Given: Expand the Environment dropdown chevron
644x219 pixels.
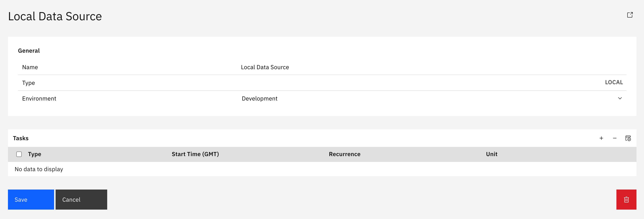Looking at the screenshot, I should (620, 98).
